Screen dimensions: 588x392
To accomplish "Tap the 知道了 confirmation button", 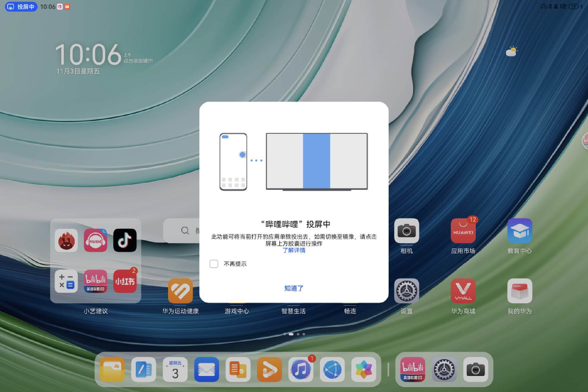I will pyautogui.click(x=294, y=288).
